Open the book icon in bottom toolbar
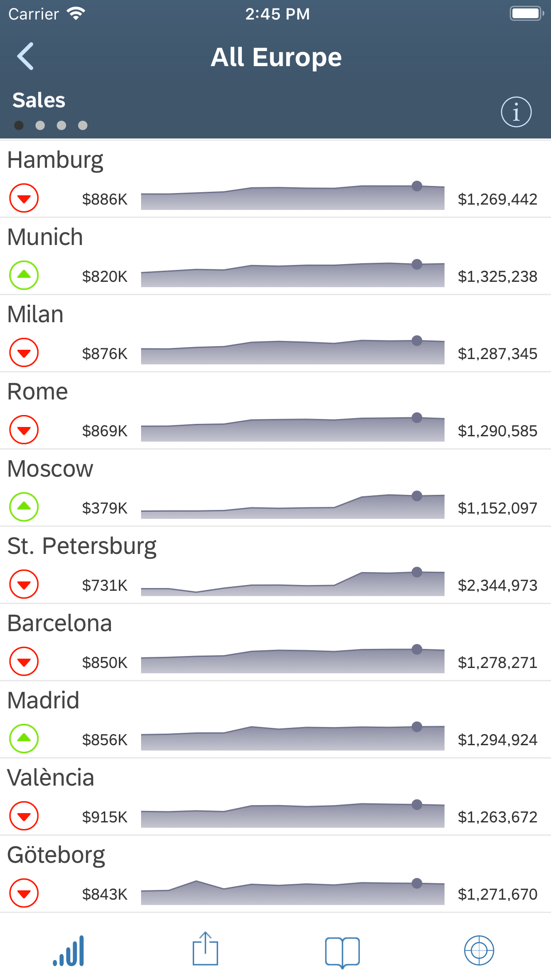 coord(342,952)
